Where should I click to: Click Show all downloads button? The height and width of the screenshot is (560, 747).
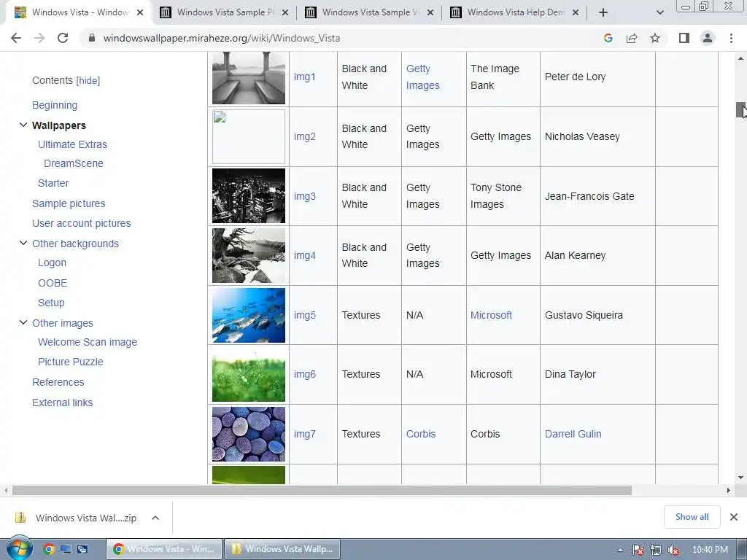pos(692,517)
